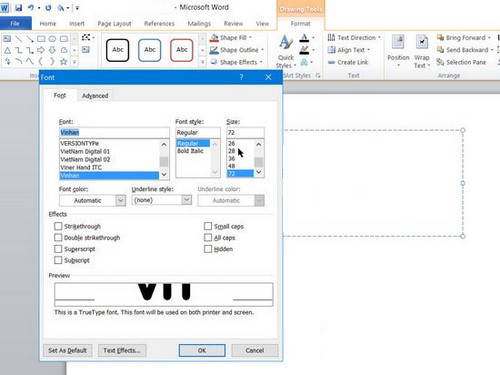Click the Font name input field
Image resolution: width=500 pixels, height=375 pixels.
point(114,132)
